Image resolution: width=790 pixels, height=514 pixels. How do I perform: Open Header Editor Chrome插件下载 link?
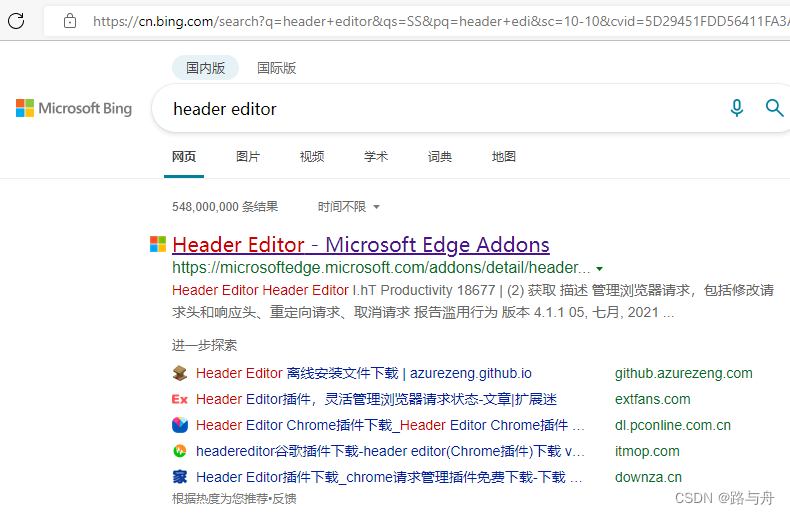tap(390, 425)
